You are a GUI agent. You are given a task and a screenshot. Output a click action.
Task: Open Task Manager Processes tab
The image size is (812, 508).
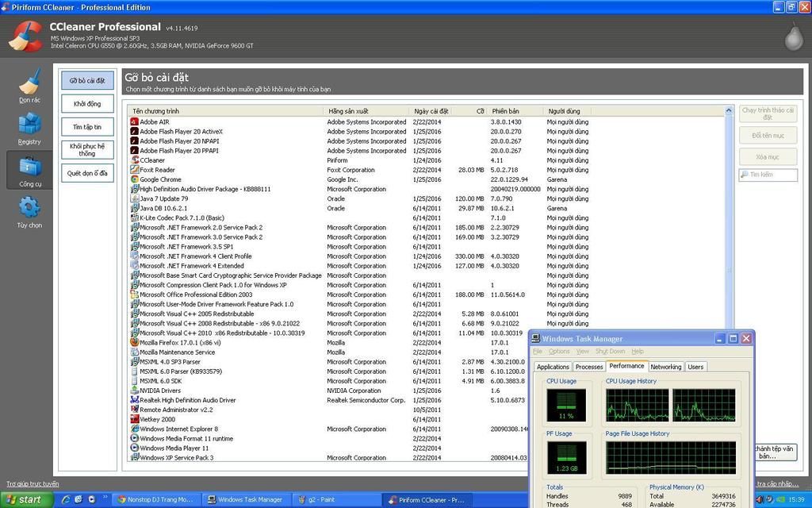click(589, 367)
